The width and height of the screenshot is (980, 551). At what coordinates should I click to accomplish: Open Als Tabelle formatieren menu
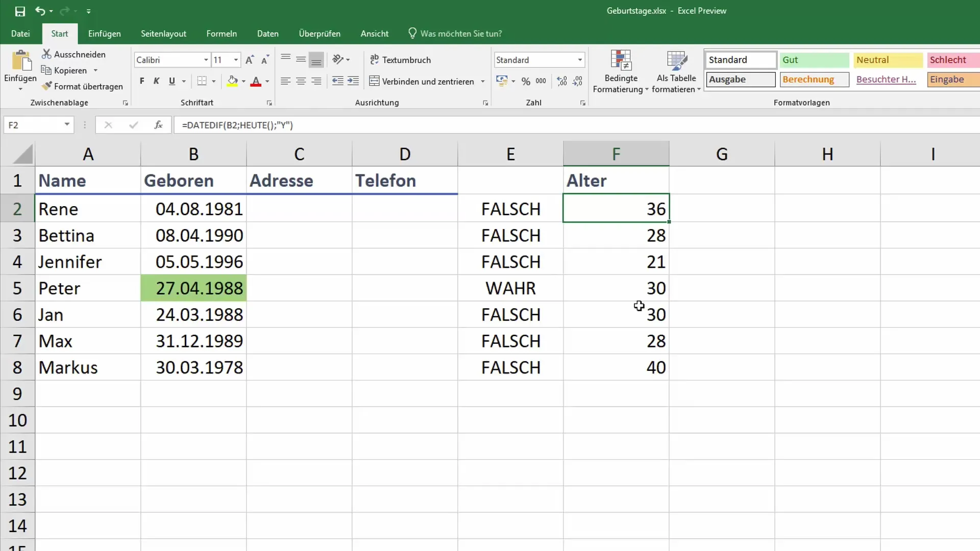point(676,71)
